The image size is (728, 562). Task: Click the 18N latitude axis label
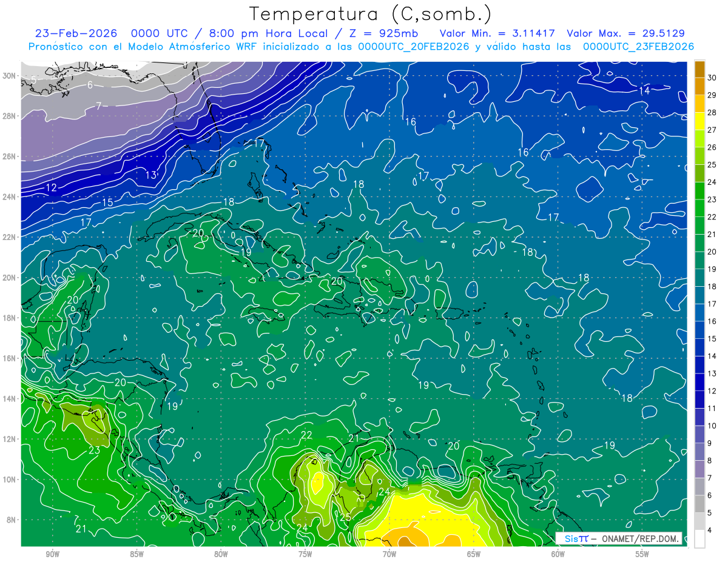[x=10, y=318]
